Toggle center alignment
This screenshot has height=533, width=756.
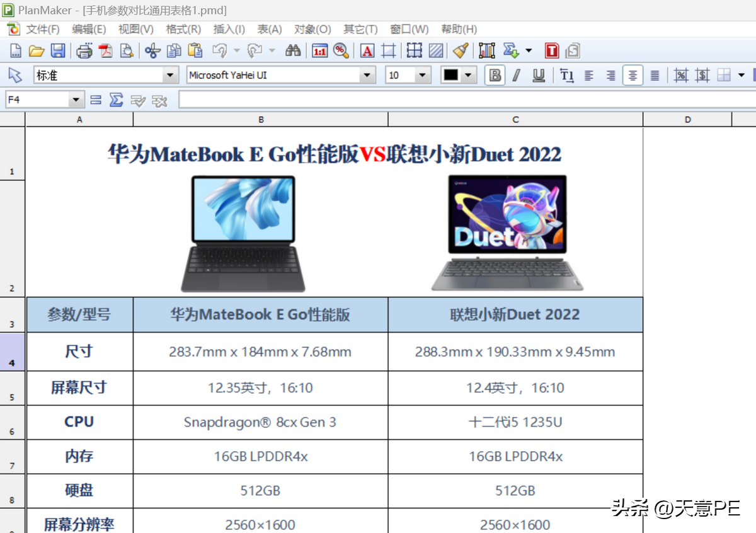pos(633,76)
